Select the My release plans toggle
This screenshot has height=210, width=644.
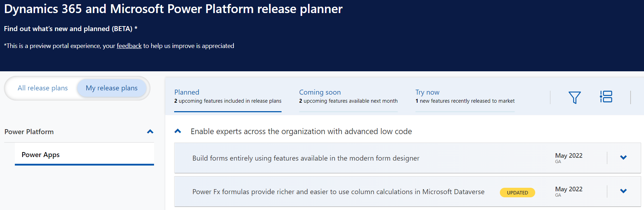coord(112,88)
